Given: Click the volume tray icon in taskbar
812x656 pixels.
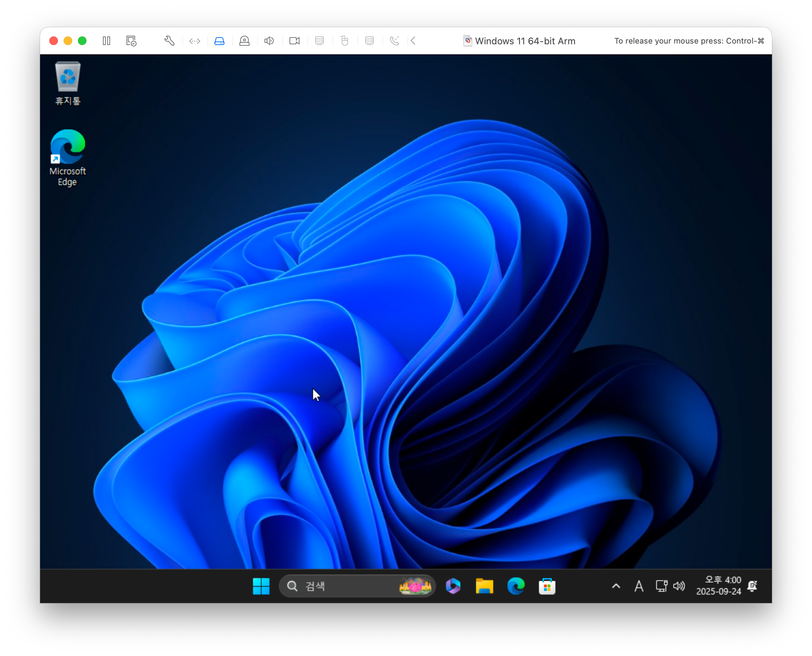Looking at the screenshot, I should click(679, 586).
